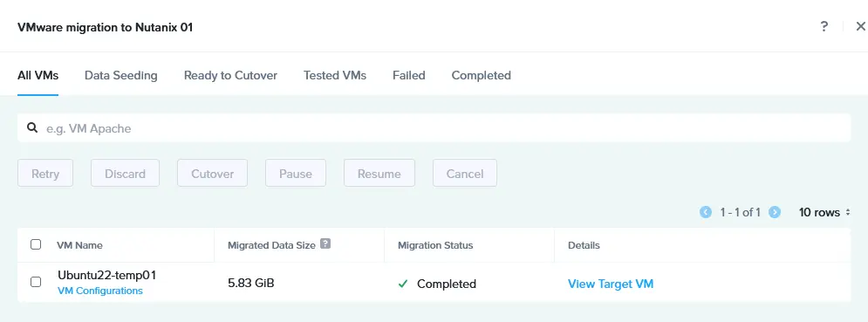Image resolution: width=868 pixels, height=322 pixels.
Task: Click the Retry button
Action: coord(45,174)
